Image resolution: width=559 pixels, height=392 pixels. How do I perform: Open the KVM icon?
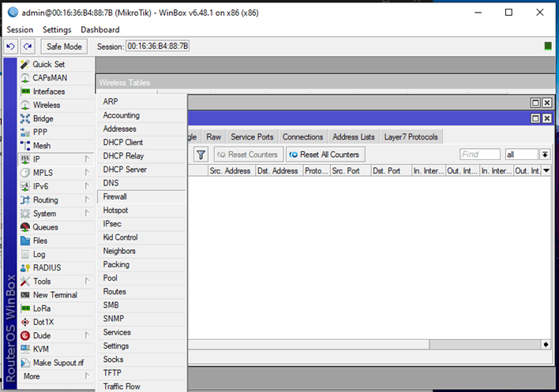(x=25, y=349)
